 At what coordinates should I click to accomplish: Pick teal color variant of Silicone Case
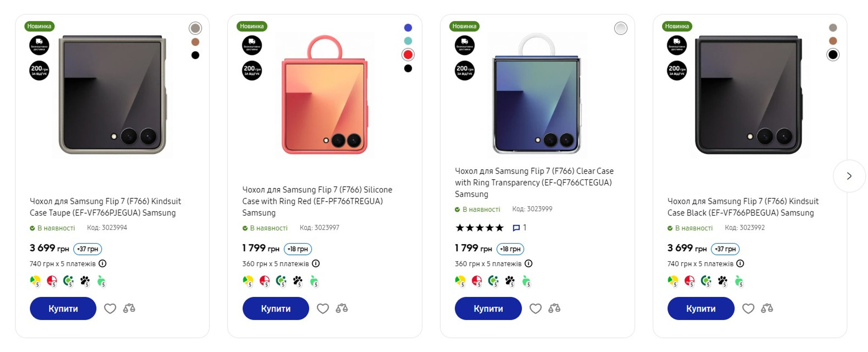click(x=408, y=41)
